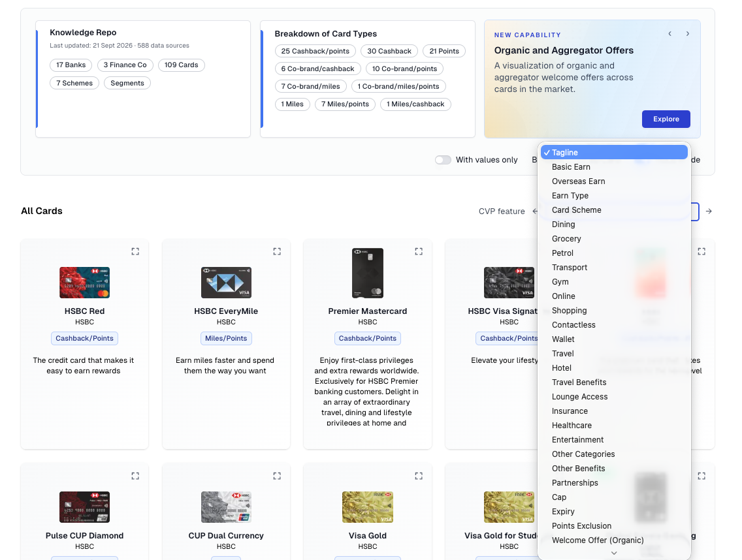Select Tagline in the dropdown list

point(614,152)
